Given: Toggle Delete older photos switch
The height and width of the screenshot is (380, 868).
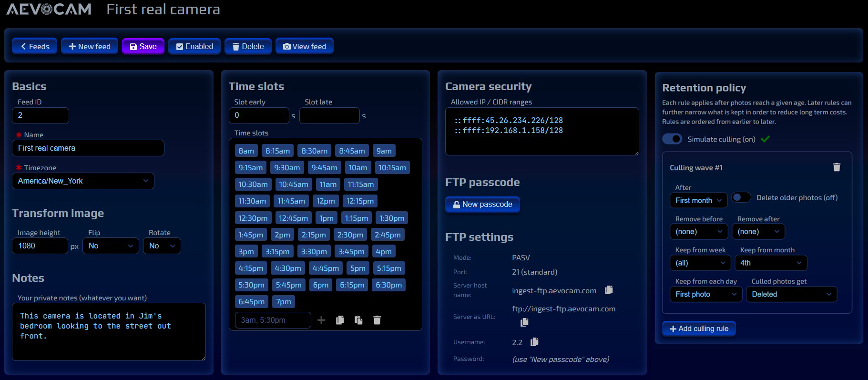Looking at the screenshot, I should click(741, 197).
